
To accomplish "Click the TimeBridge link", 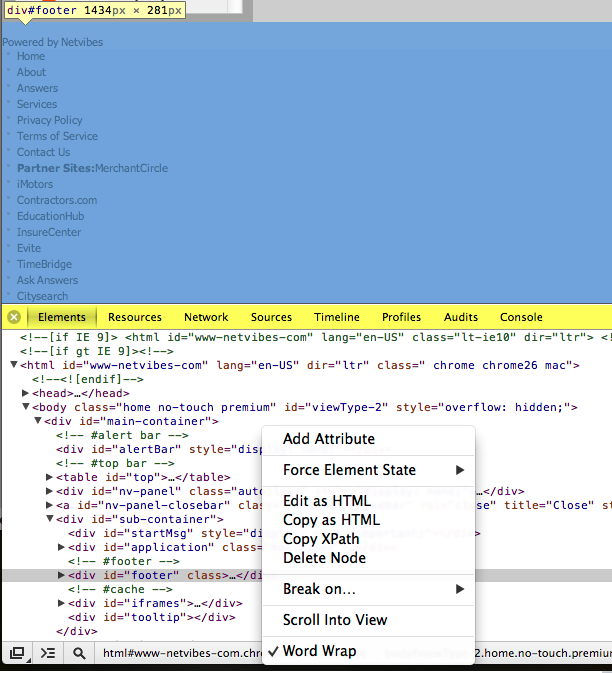I will click(x=44, y=264).
